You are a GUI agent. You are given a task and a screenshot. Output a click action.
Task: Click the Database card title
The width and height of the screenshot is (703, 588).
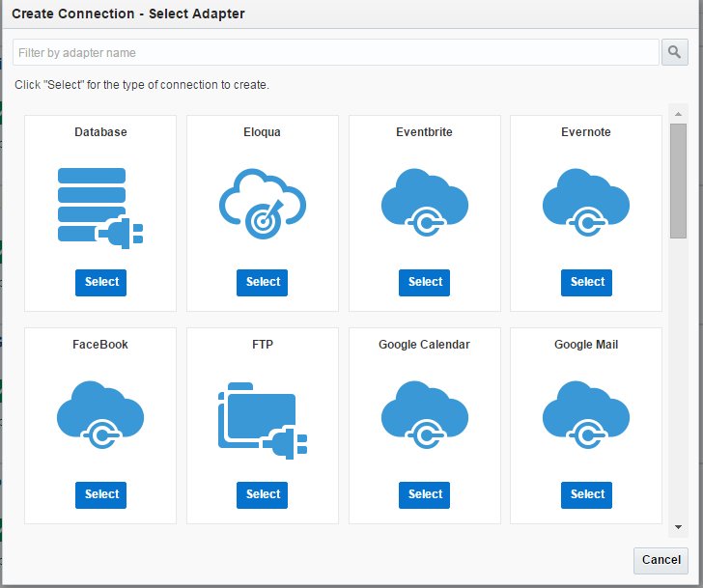click(100, 131)
